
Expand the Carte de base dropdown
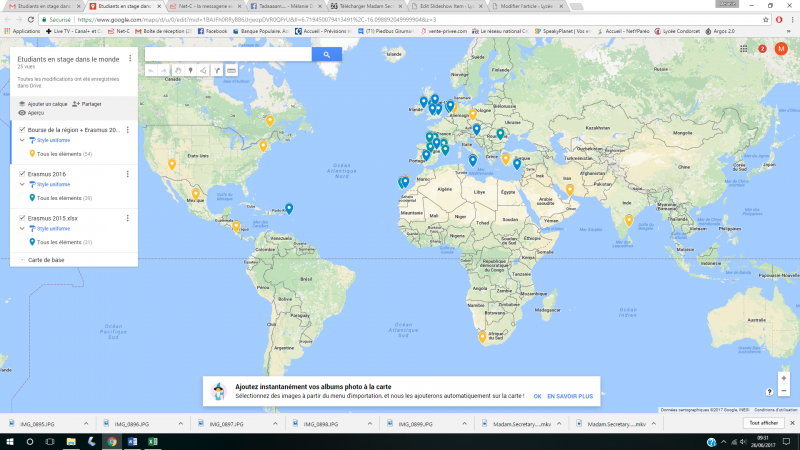tap(22, 260)
